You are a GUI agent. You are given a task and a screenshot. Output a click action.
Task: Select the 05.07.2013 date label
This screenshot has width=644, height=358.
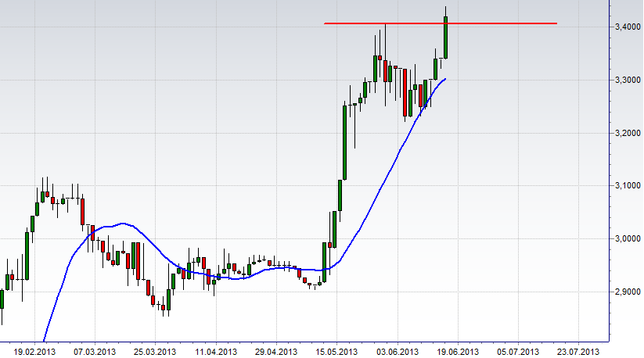click(518, 352)
